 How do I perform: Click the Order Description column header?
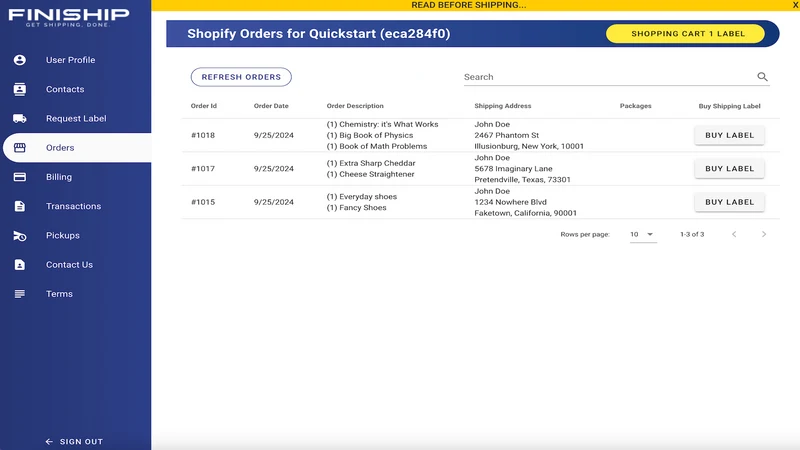[355, 106]
